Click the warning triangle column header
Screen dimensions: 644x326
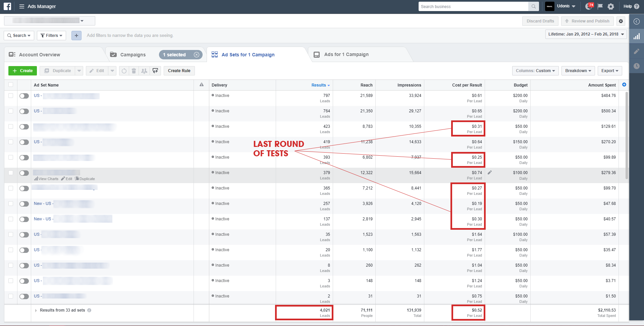[202, 85]
